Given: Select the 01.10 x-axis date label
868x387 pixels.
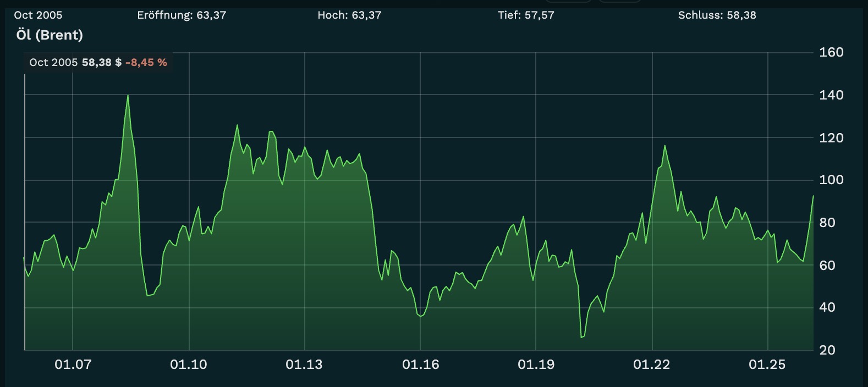Looking at the screenshot, I should pos(189,364).
